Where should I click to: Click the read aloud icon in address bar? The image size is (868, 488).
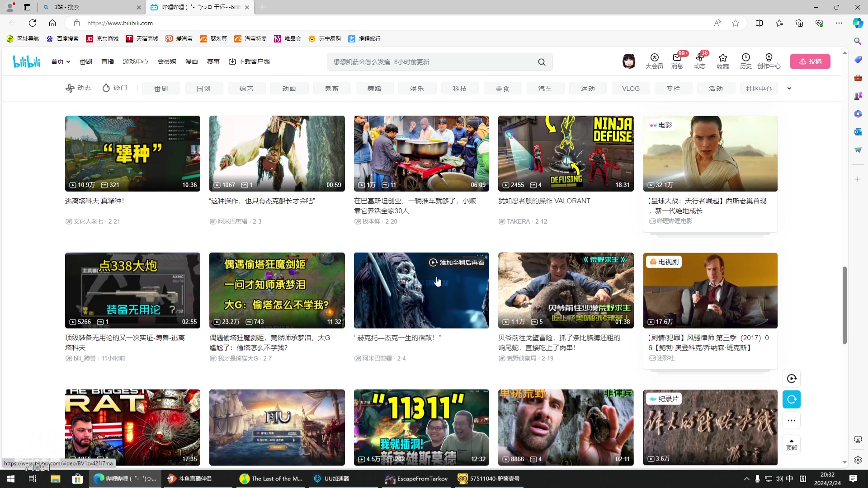tap(717, 23)
